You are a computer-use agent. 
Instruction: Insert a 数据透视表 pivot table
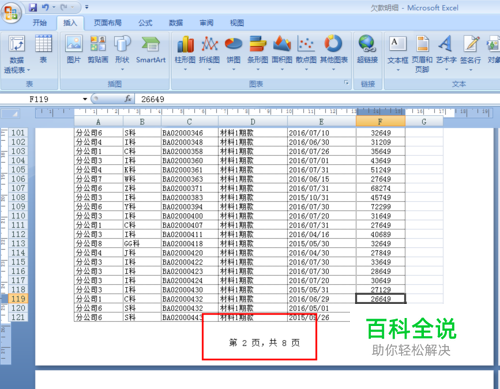coord(17,53)
